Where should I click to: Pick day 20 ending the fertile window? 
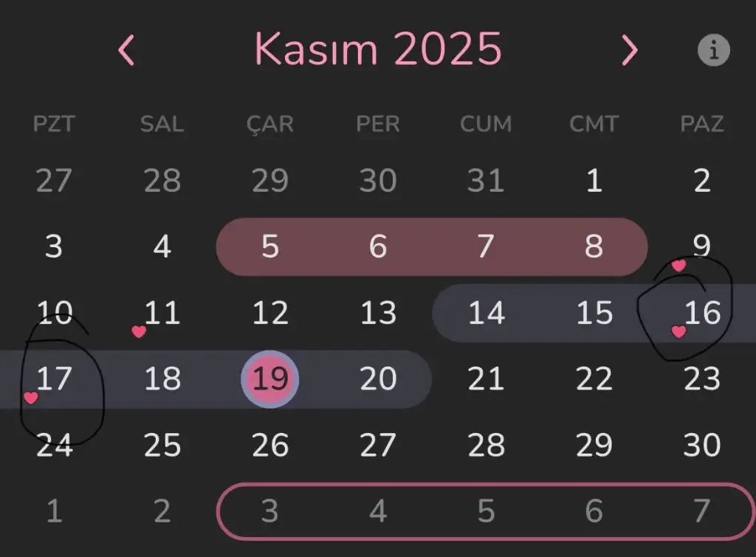[378, 379]
